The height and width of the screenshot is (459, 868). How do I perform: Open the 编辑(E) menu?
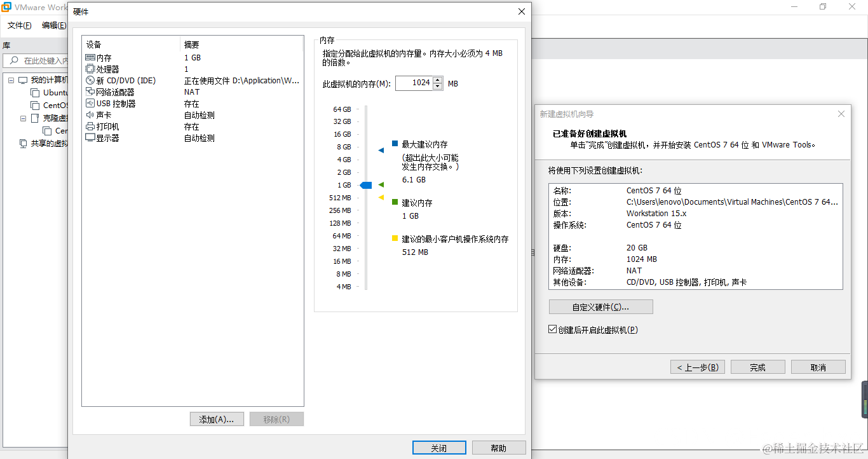(54, 25)
